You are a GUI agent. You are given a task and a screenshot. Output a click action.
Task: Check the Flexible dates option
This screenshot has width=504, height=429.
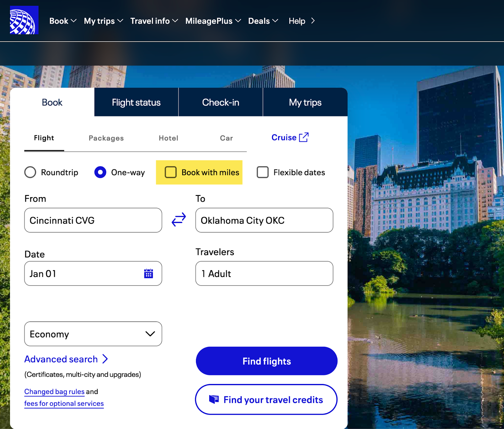pyautogui.click(x=262, y=172)
